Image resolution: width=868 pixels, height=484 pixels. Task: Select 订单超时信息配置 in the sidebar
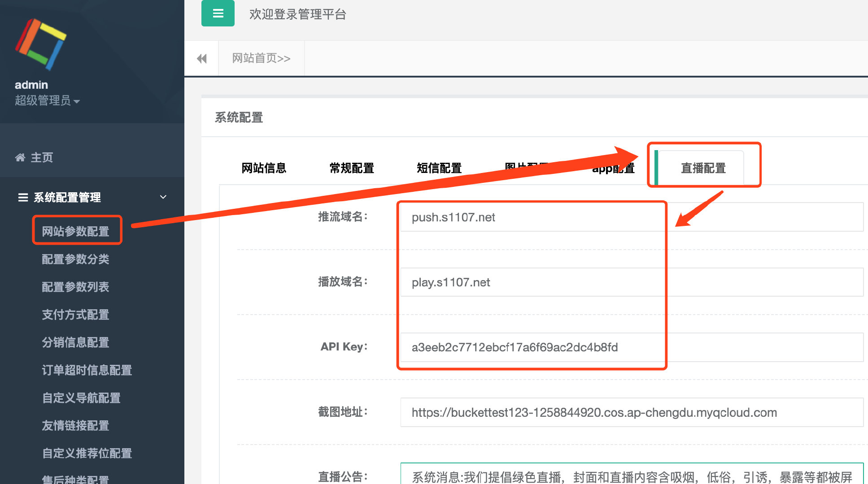pos(87,370)
